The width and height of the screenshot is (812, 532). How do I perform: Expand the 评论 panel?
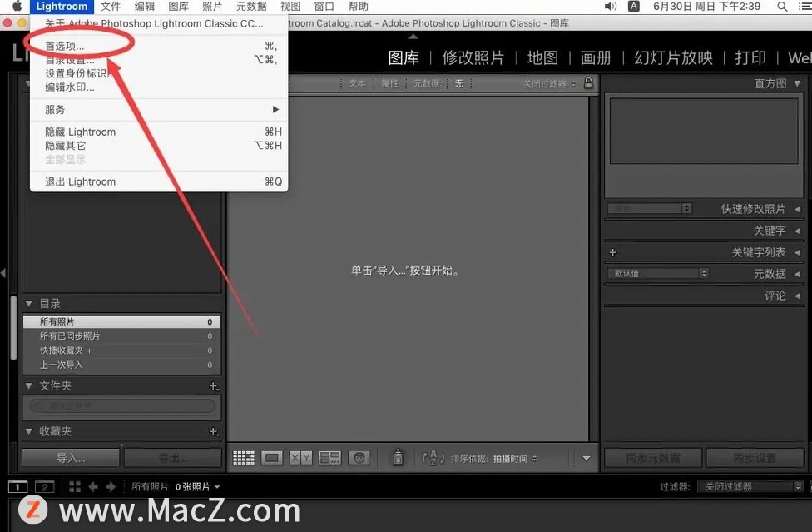coord(798,296)
